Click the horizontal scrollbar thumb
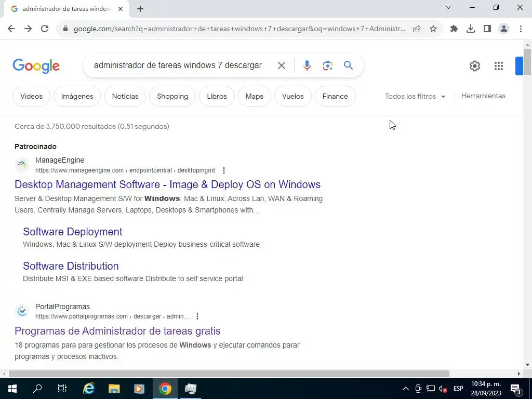Screen dimensions: 532x399 click(229, 374)
